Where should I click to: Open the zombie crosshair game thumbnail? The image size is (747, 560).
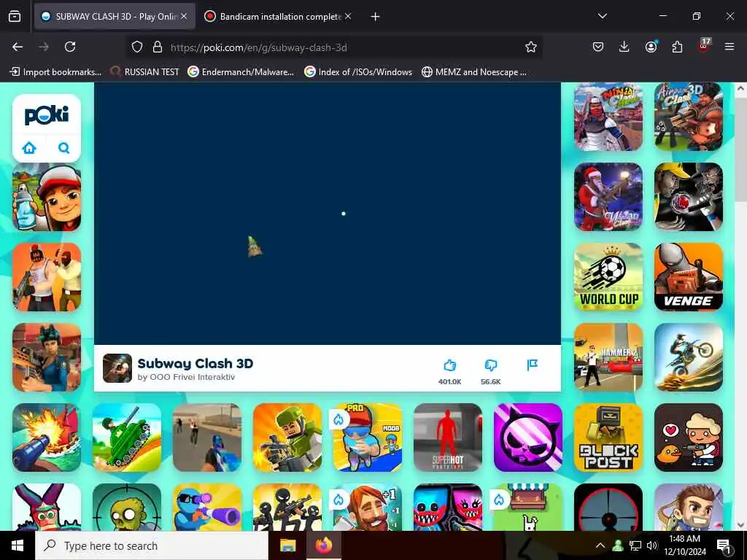pos(127,507)
